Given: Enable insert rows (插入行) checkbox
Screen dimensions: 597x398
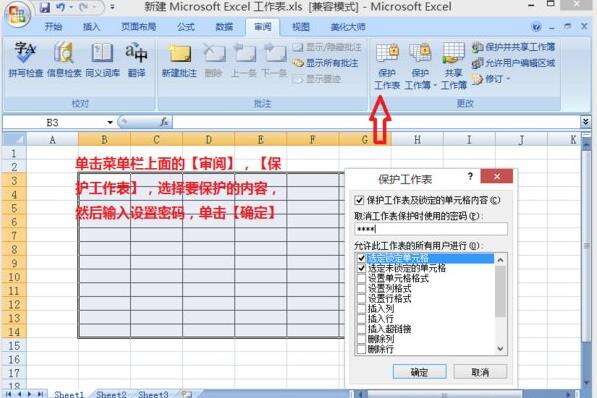Looking at the screenshot, I should pos(361,319).
